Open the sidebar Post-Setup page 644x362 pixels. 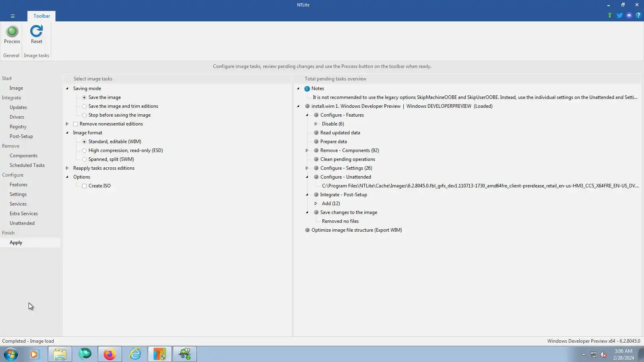21,136
